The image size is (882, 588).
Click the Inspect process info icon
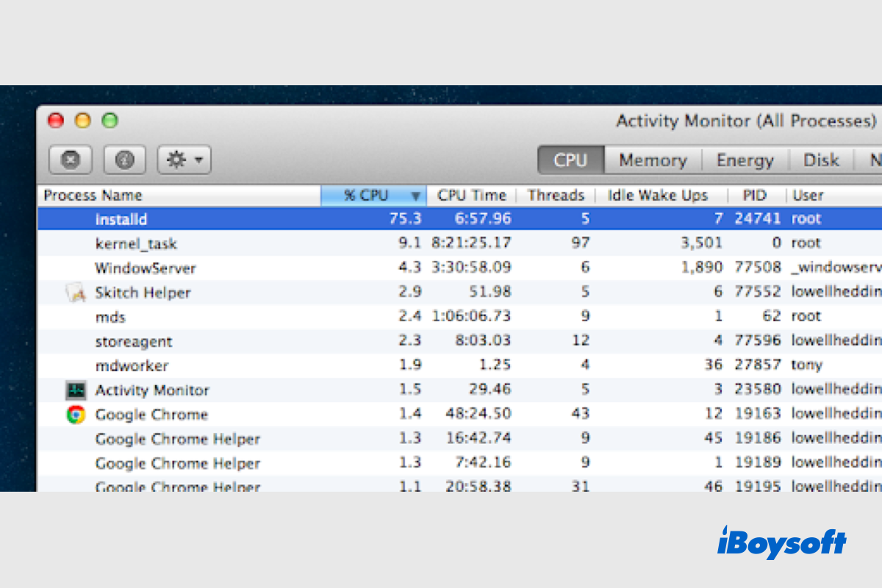point(125,160)
